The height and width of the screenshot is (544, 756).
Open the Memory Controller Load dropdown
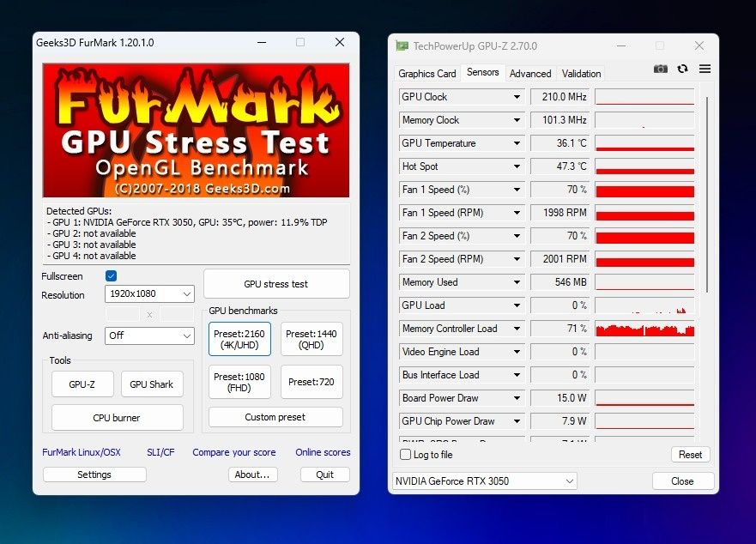click(517, 329)
